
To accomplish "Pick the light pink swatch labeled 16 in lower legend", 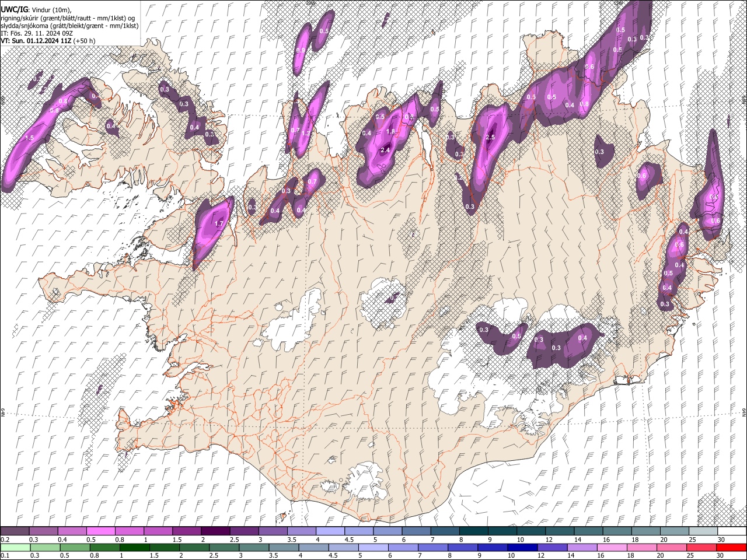I will tap(612, 548).
